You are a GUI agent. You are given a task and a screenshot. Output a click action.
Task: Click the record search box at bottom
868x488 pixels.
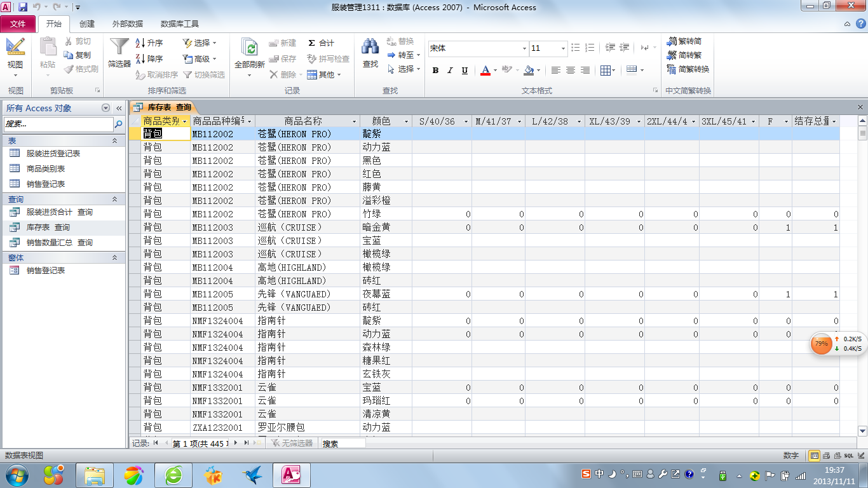(x=343, y=444)
